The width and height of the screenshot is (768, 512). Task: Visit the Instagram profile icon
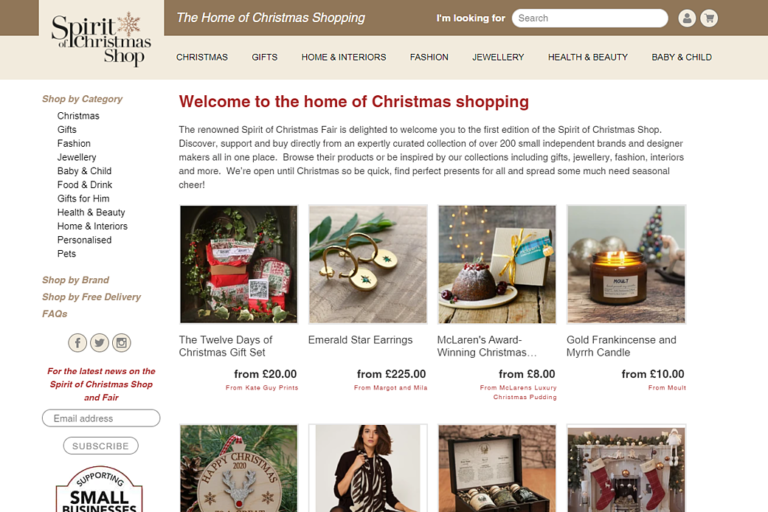(x=121, y=342)
